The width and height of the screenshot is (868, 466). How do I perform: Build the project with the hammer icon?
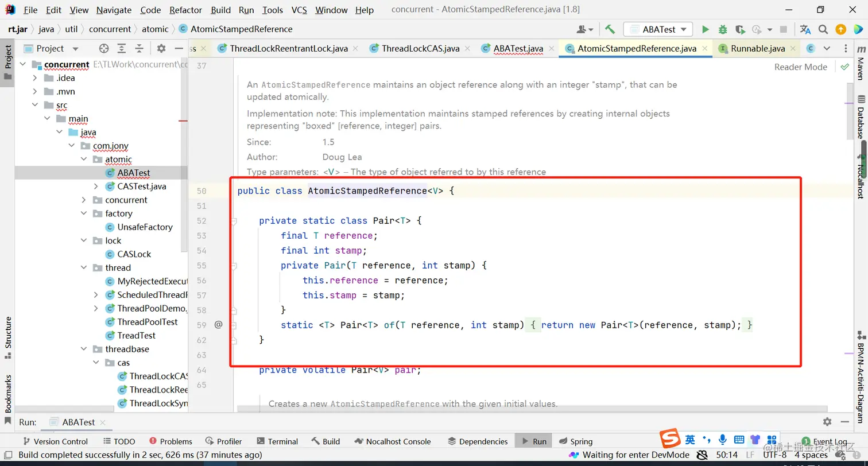(610, 29)
